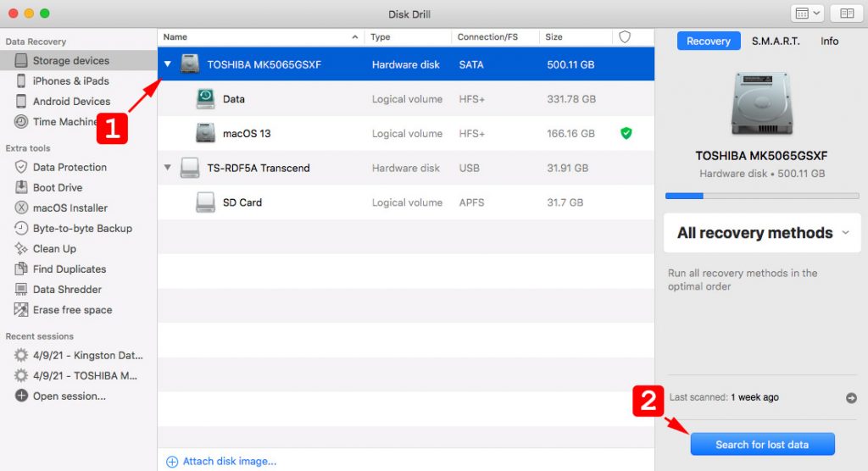Screen dimensions: 868x471
Task: Click Search for lost data button
Action: coord(762,445)
